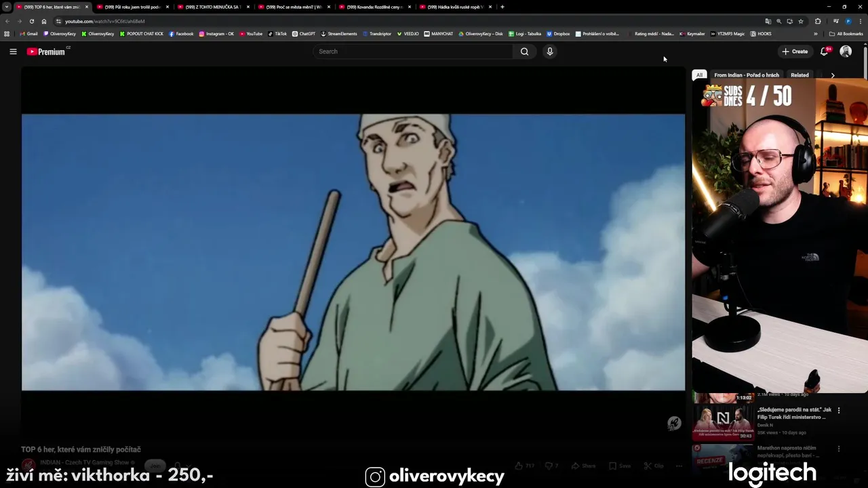Open the first OliverovyKecy Twitch bookmark
This screenshot has width=868, height=488.
[x=59, y=34]
